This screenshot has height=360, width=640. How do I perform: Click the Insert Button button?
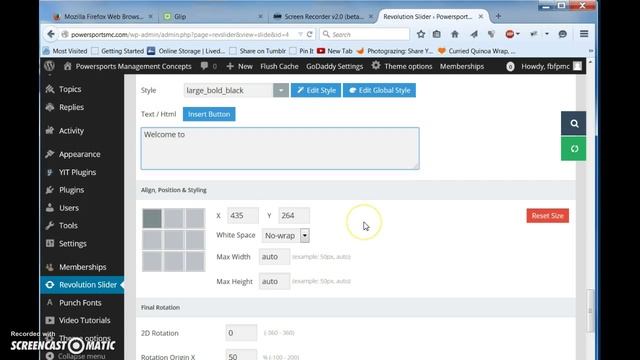point(209,114)
